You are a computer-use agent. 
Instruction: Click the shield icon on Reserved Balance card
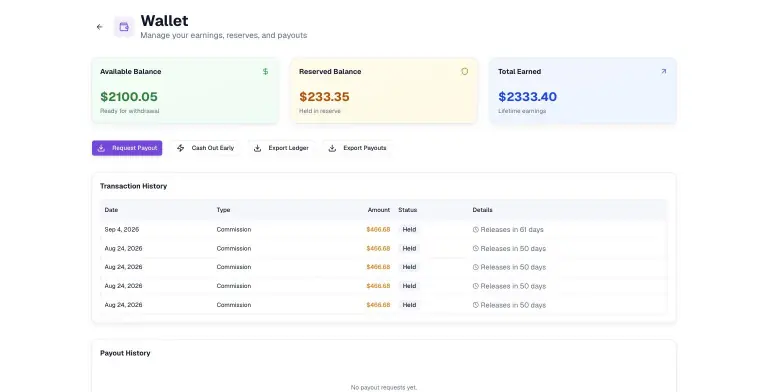coord(464,72)
